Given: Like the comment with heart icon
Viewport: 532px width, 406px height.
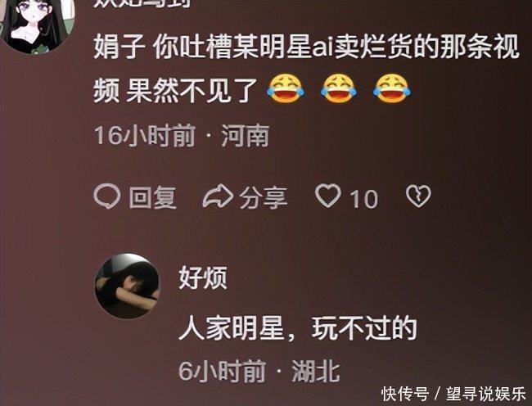Looking at the screenshot, I should tap(327, 196).
